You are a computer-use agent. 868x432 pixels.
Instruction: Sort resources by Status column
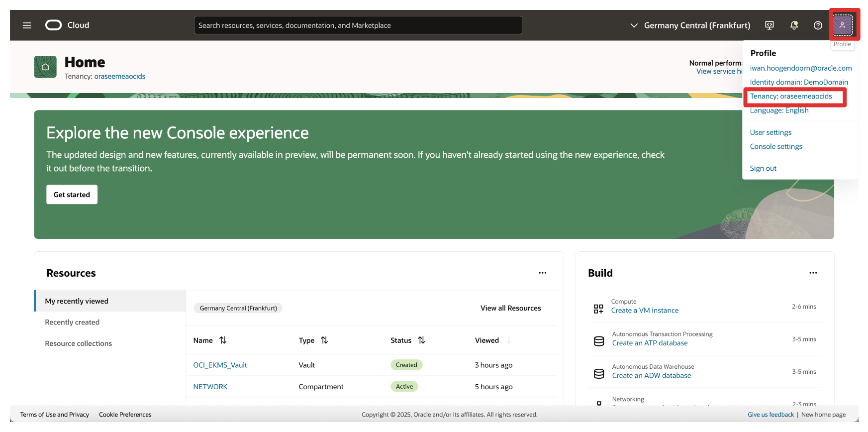[x=421, y=340]
